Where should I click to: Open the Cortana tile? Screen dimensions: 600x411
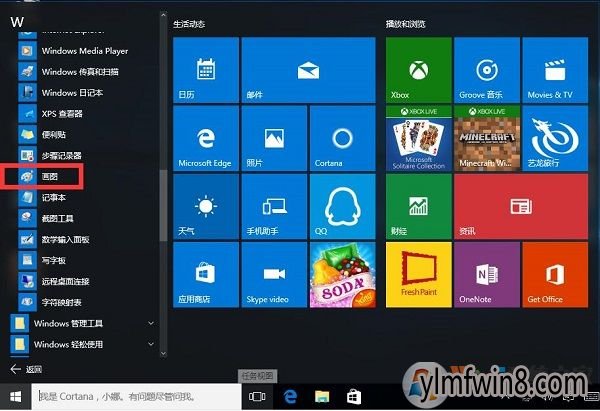coord(342,138)
